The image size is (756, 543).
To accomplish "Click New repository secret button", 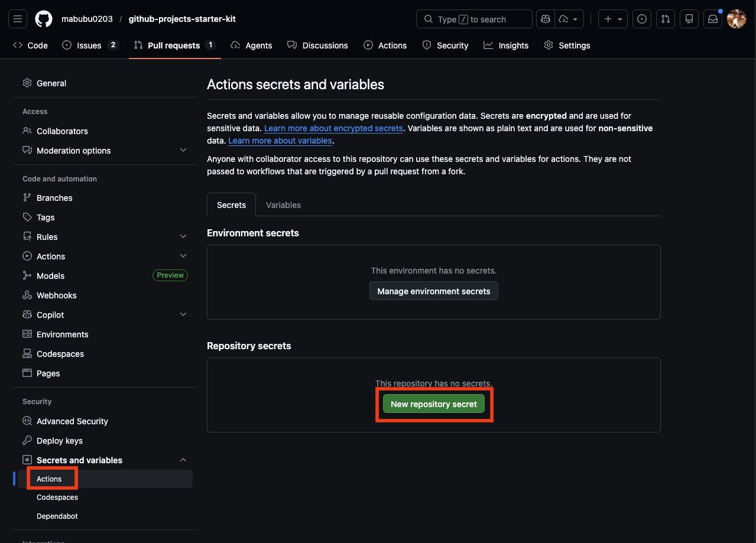I will point(434,404).
